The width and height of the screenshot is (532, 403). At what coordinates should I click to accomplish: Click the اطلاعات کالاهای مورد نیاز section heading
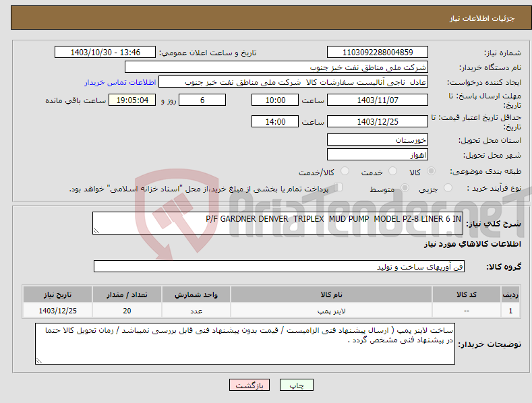point(472,244)
